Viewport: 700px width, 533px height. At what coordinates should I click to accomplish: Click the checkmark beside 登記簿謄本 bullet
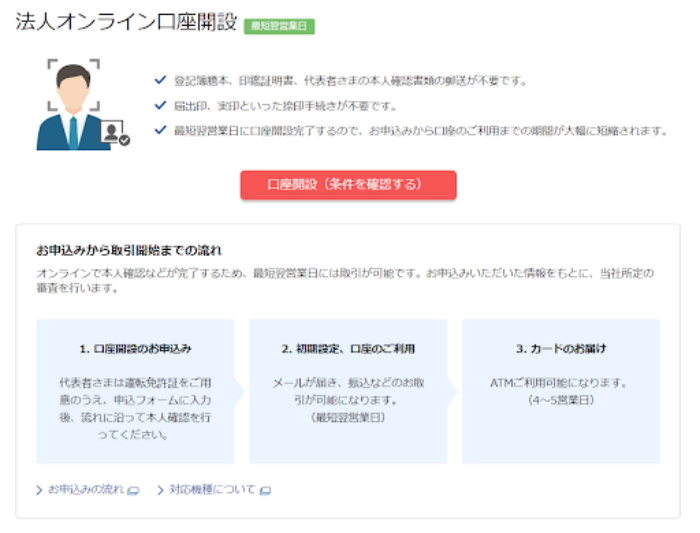(160, 81)
